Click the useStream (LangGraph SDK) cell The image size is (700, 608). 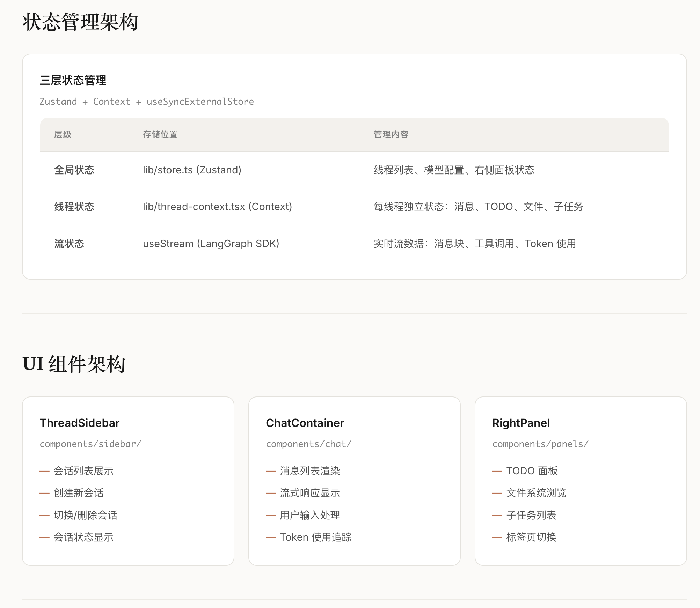211,244
